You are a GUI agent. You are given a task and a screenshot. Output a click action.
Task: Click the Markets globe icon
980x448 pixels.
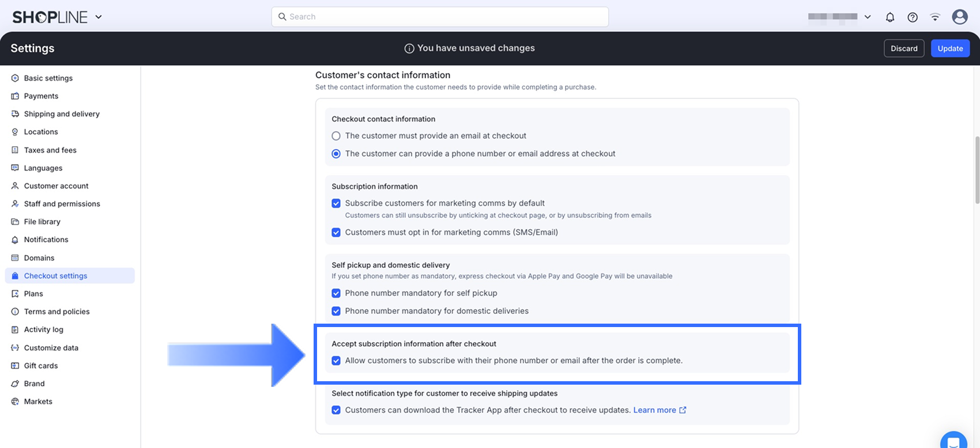point(15,401)
